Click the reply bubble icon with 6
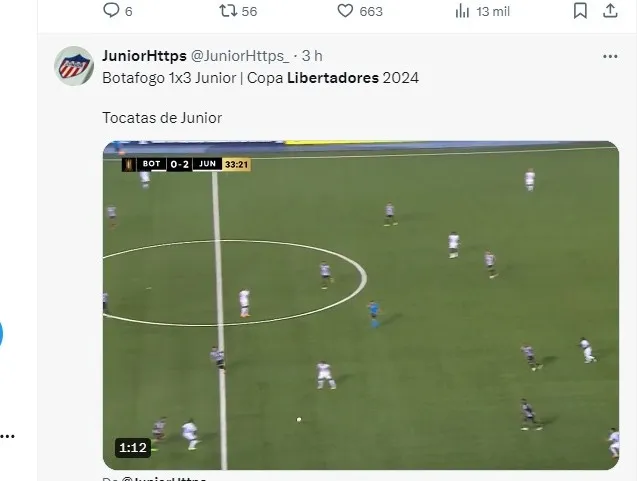 pyautogui.click(x=111, y=11)
